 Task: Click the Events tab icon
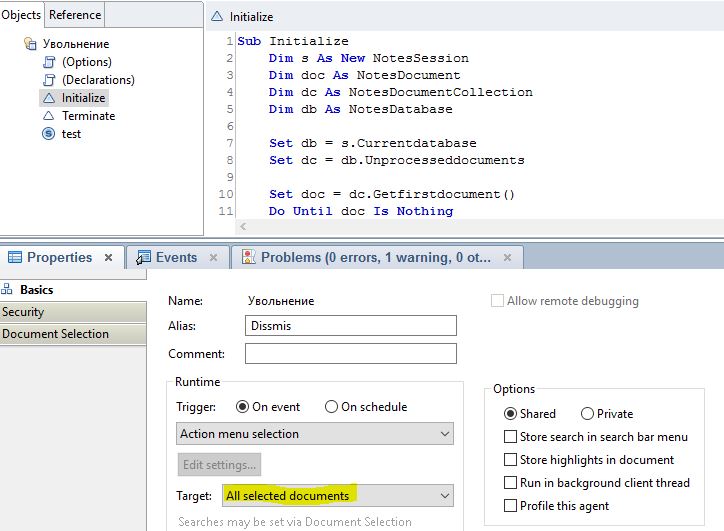tap(143, 257)
